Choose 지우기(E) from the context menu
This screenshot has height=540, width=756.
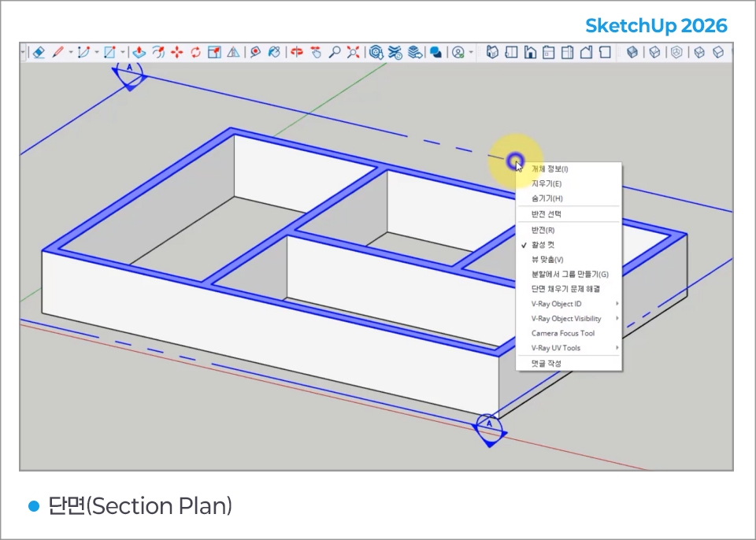pyautogui.click(x=569, y=183)
